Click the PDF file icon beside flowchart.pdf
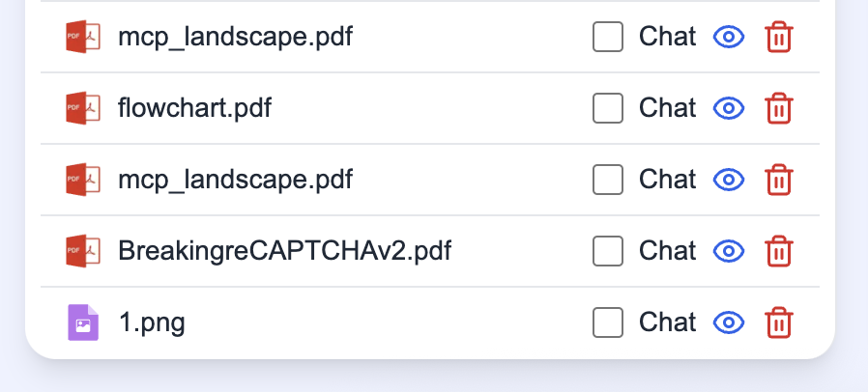This screenshot has height=392, width=868. (83, 108)
